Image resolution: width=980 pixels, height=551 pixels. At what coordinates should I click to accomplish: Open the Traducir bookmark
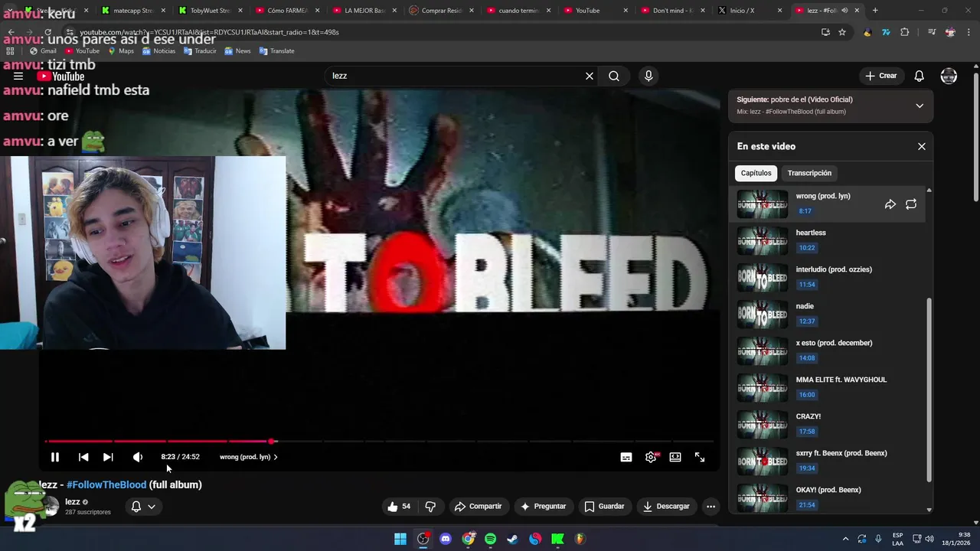[199, 51]
